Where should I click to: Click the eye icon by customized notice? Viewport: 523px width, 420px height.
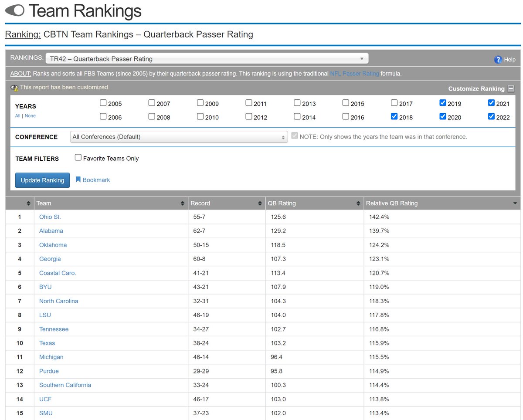pos(15,87)
